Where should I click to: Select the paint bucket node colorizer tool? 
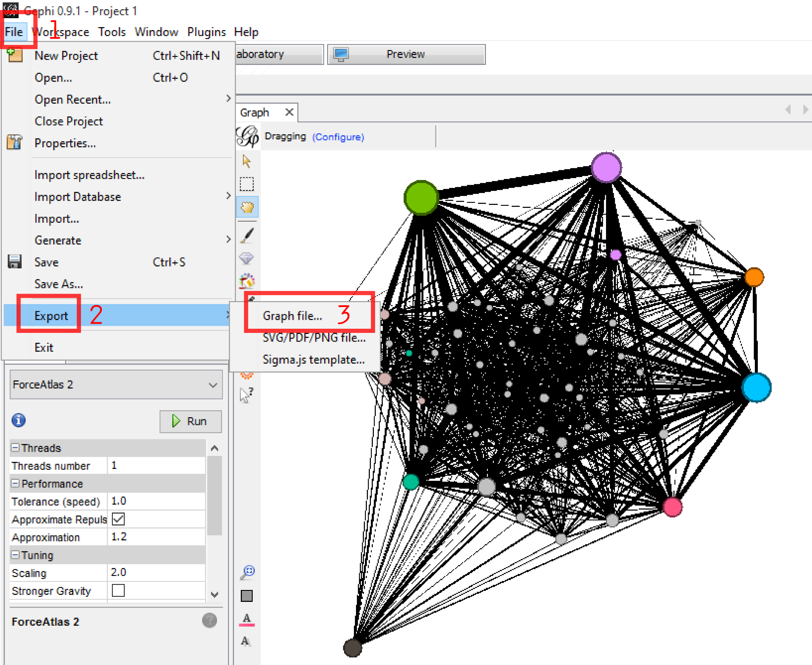(247, 281)
